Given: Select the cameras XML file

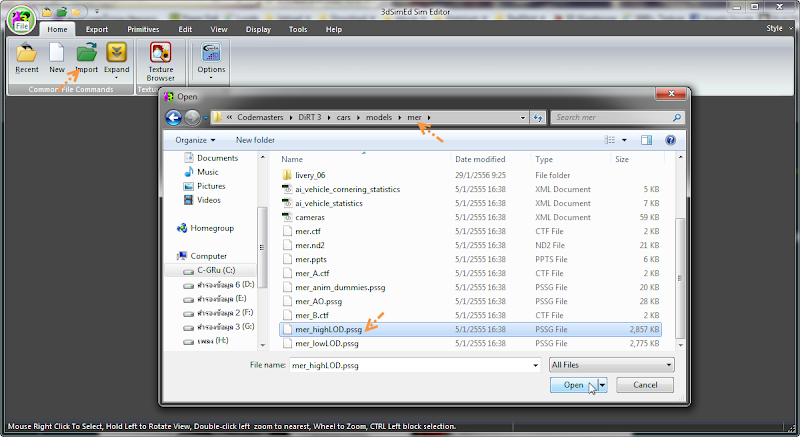Looking at the screenshot, I should click(x=304, y=218).
